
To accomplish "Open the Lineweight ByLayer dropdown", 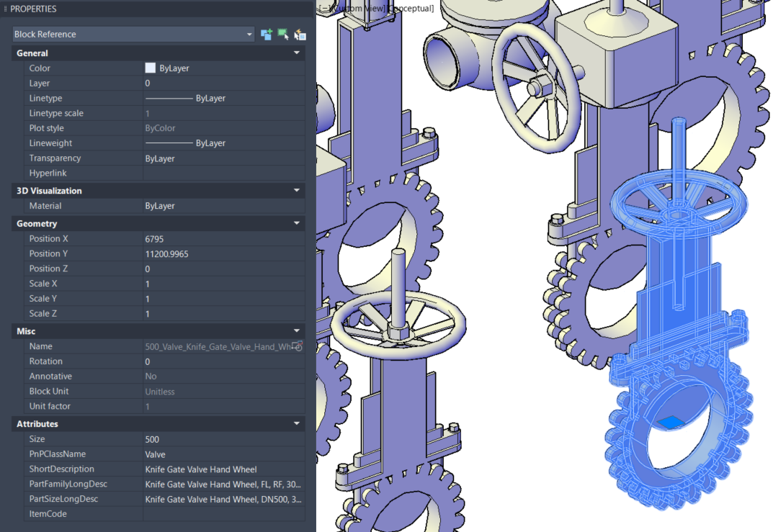I will point(224,143).
